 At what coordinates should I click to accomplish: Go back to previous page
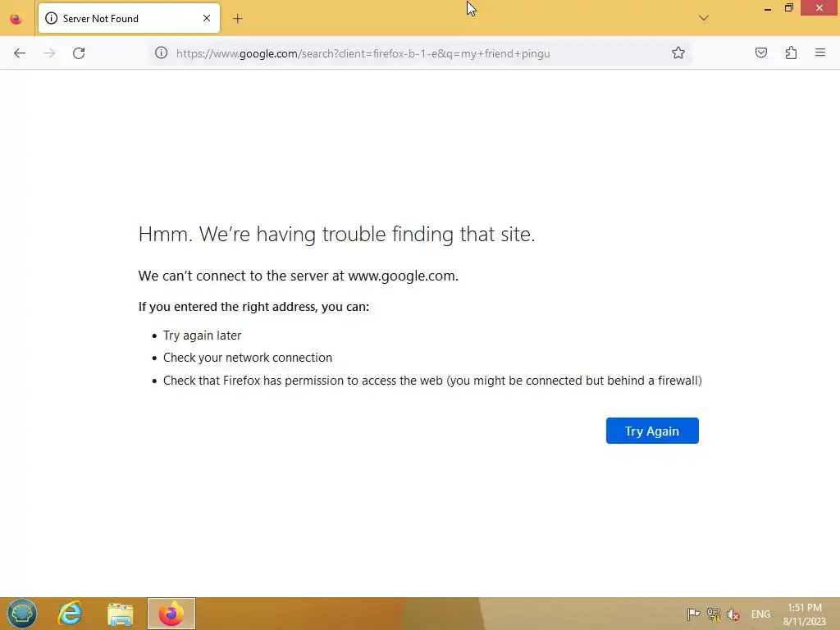coord(20,53)
